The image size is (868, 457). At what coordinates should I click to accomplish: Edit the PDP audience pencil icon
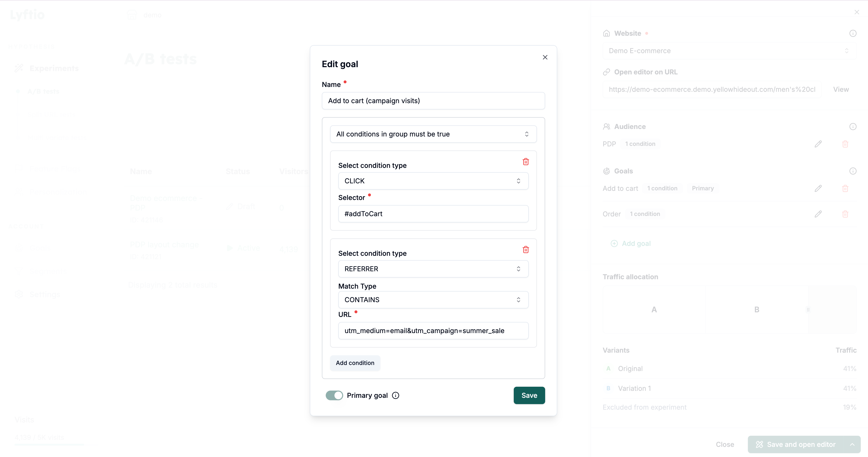818,144
